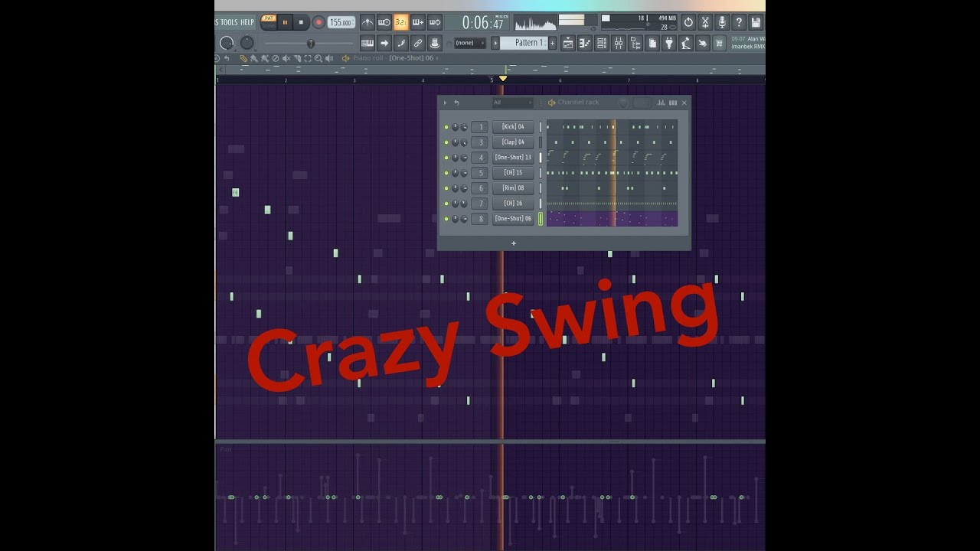This screenshot has height=551, width=980.
Task: Select the Mute tool in piano roll toolbar
Action: coord(286,58)
